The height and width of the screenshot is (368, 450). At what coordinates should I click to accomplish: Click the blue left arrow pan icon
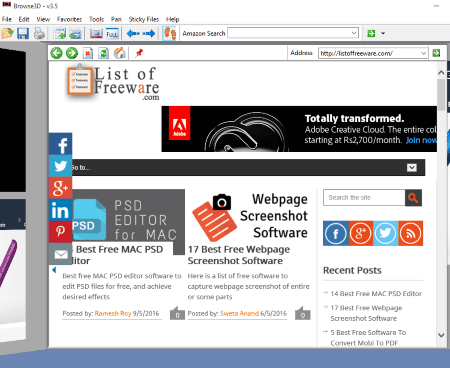click(x=133, y=33)
